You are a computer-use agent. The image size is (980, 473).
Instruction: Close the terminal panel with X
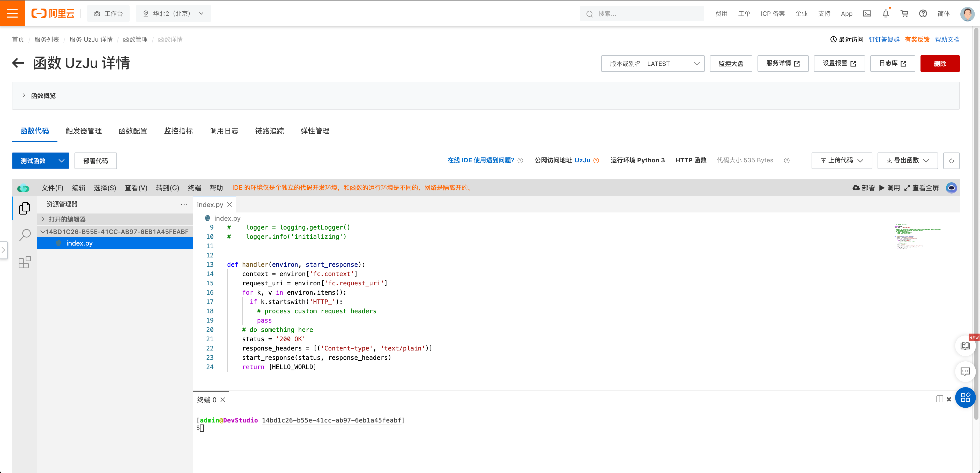[949, 399]
